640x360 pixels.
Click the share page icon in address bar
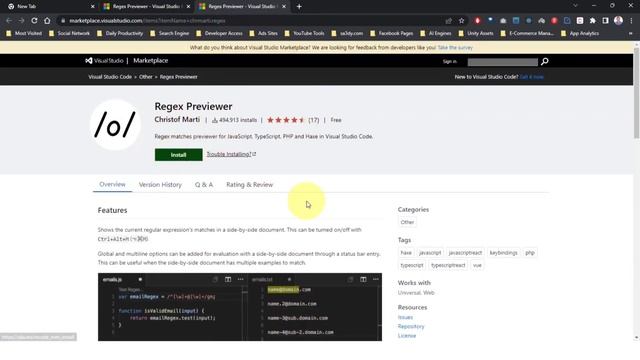tap(449, 21)
